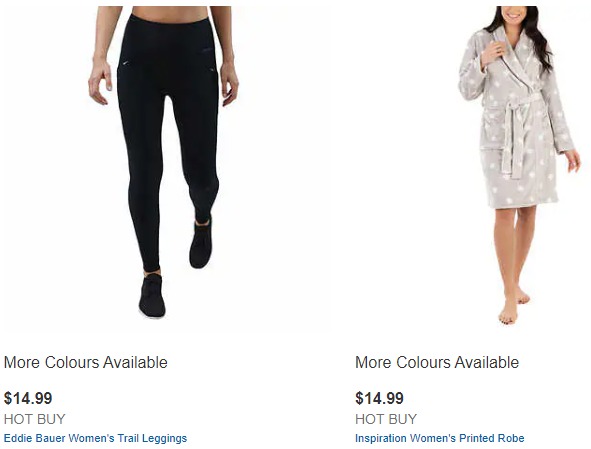This screenshot has height=449, width=591.
Task: Click the $14.99 price of the leggings
Action: click(28, 398)
